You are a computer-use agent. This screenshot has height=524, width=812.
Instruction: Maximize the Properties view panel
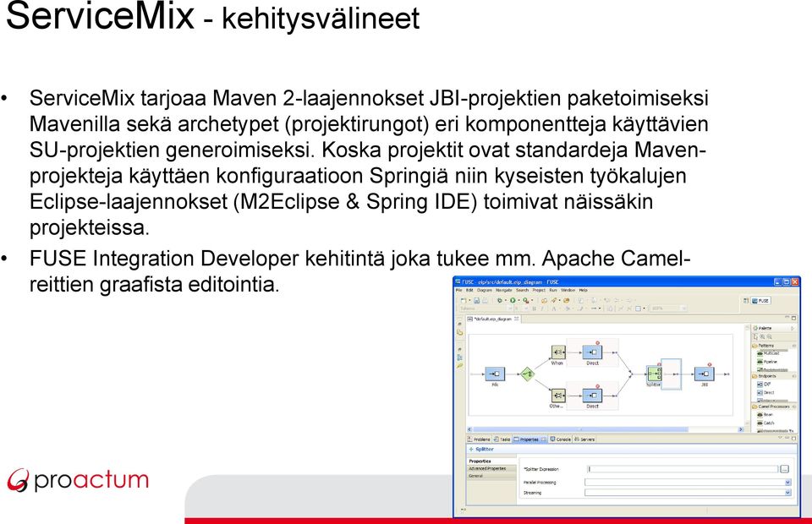tap(794, 438)
